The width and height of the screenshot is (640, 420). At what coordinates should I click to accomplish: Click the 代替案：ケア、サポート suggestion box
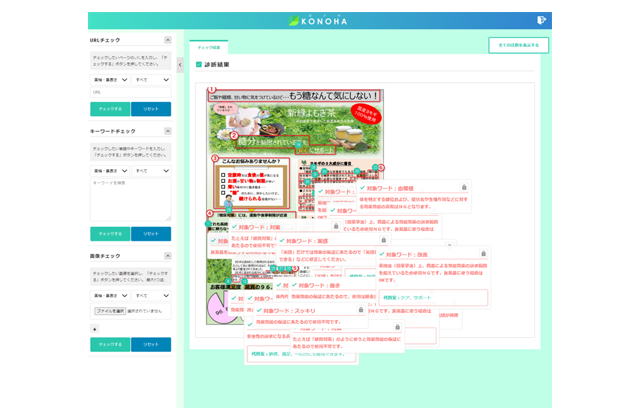tap(433, 298)
